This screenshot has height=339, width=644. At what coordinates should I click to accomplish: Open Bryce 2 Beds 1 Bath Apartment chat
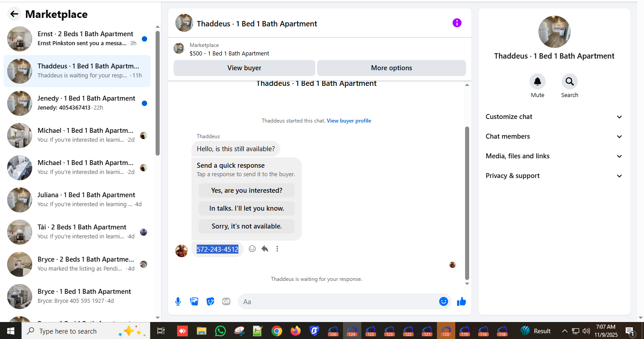coord(77,264)
